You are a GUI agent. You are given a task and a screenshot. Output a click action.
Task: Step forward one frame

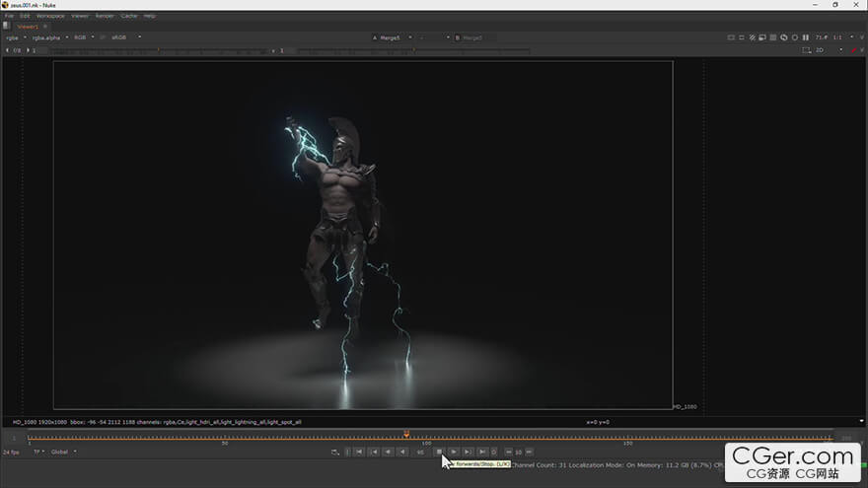(468, 453)
